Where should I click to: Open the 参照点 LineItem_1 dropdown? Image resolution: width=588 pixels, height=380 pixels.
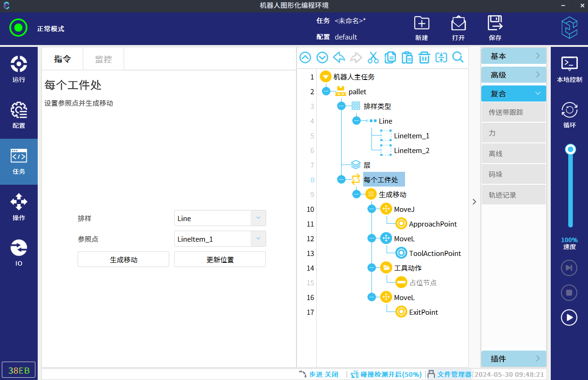(x=258, y=239)
